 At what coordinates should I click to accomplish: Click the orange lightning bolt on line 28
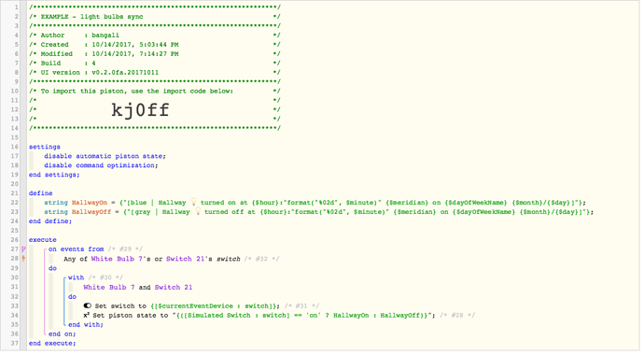tap(23, 259)
